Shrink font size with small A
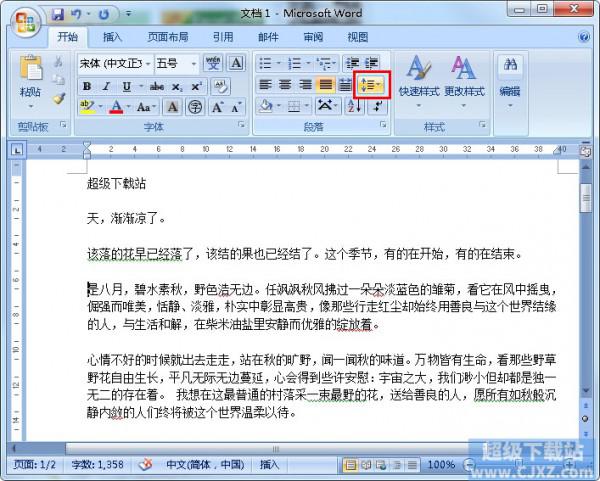The image size is (600, 481). point(236,107)
